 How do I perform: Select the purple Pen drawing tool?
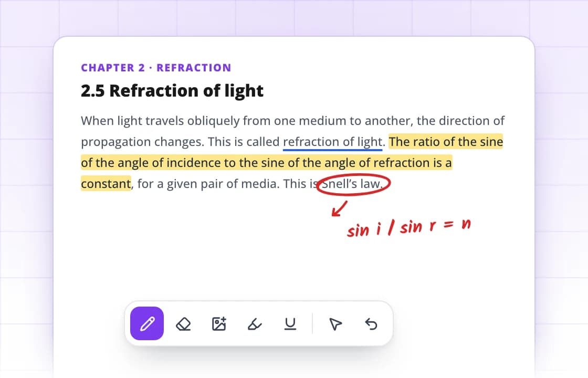pyautogui.click(x=147, y=323)
